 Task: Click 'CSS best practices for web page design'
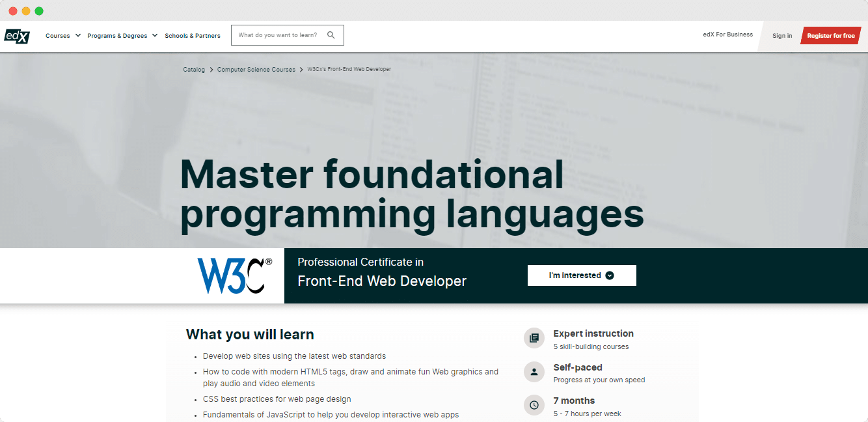[x=277, y=399]
